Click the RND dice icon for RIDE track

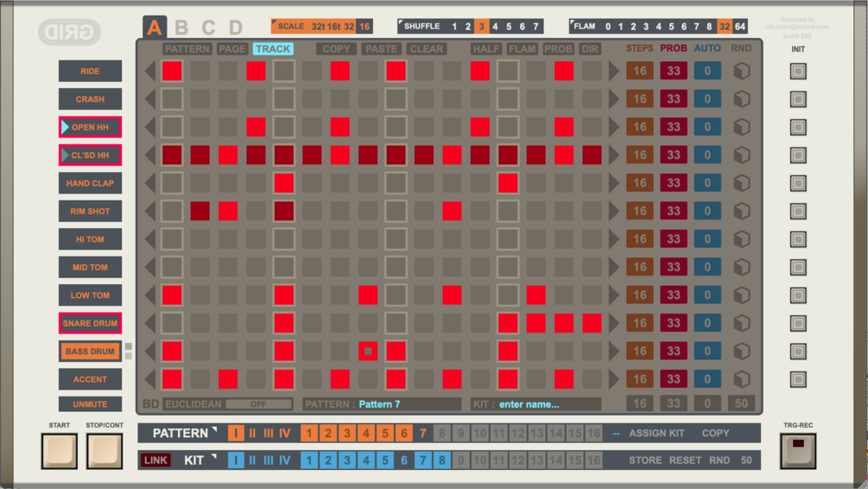(x=742, y=71)
